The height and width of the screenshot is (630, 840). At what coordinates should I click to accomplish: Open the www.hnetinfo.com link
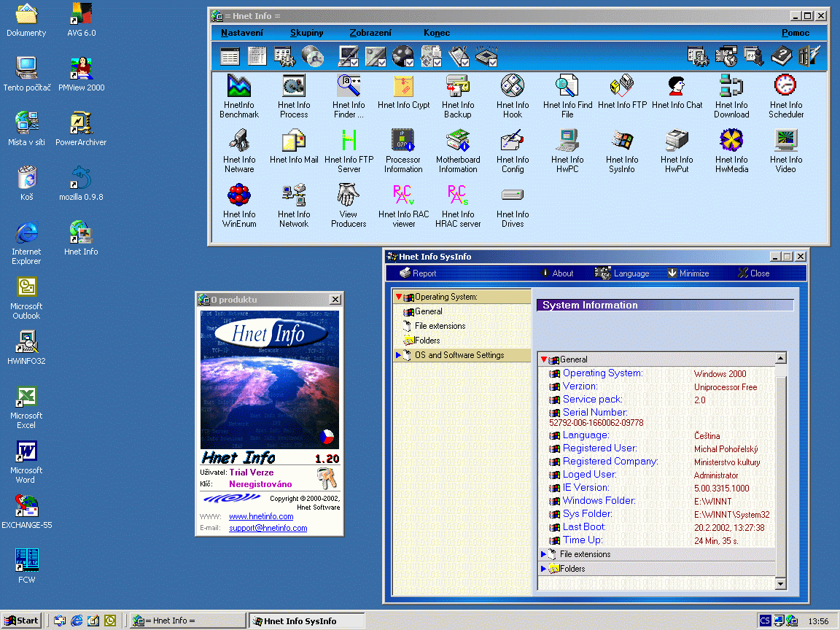261,516
